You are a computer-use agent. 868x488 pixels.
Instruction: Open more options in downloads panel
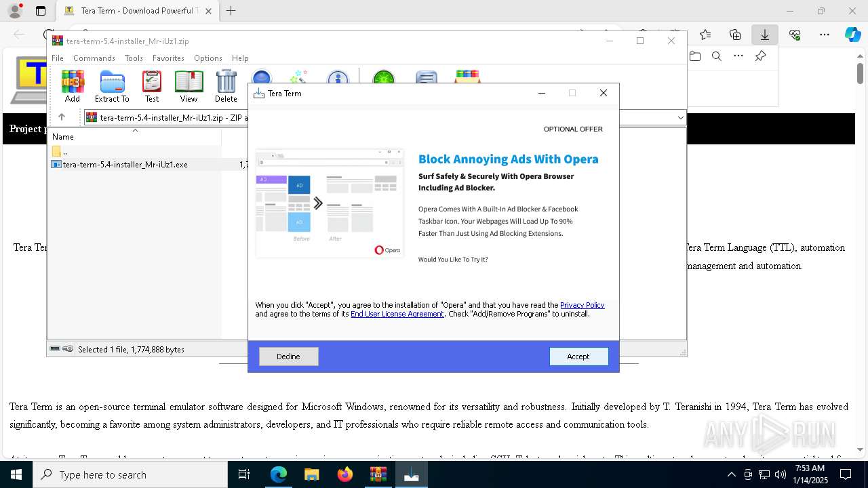tap(738, 56)
